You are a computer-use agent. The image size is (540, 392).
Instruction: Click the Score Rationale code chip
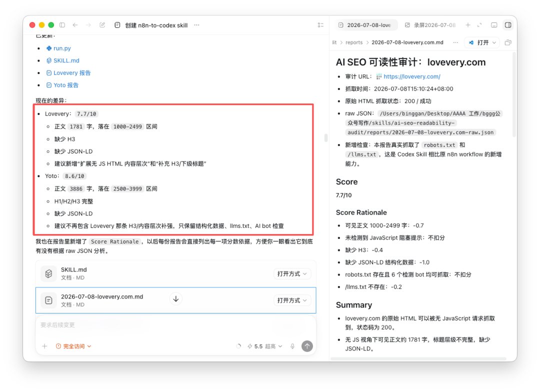(114, 241)
